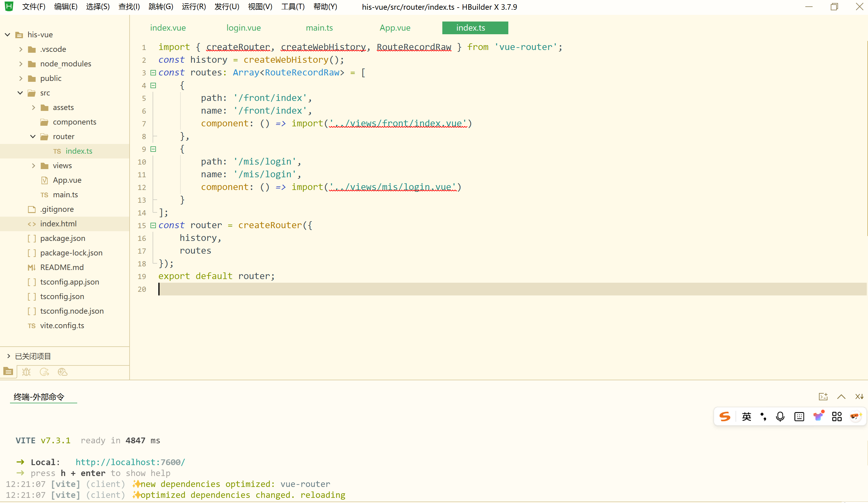The image size is (868, 503).
Task: Collapse the router folder
Action: pyautogui.click(x=33, y=137)
